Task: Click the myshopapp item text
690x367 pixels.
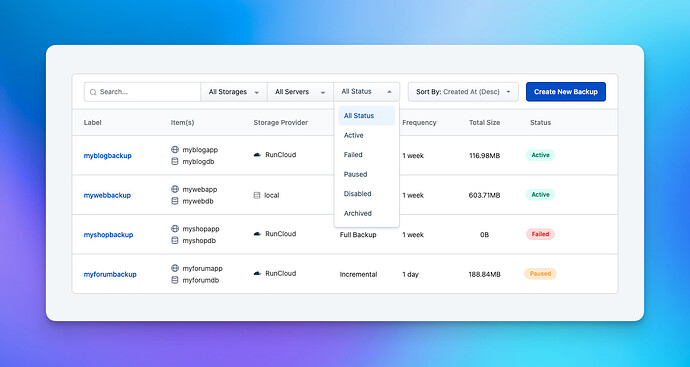Action: click(201, 229)
